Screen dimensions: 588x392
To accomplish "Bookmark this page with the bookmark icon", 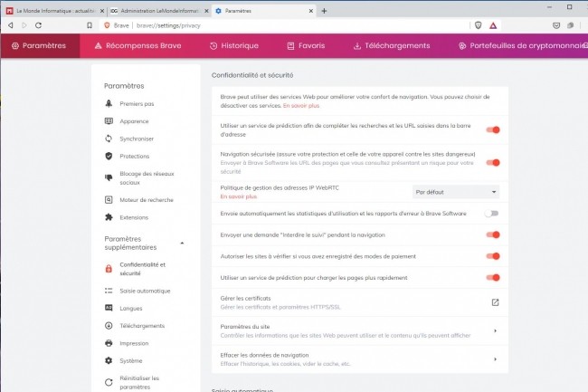I will pos(90,25).
